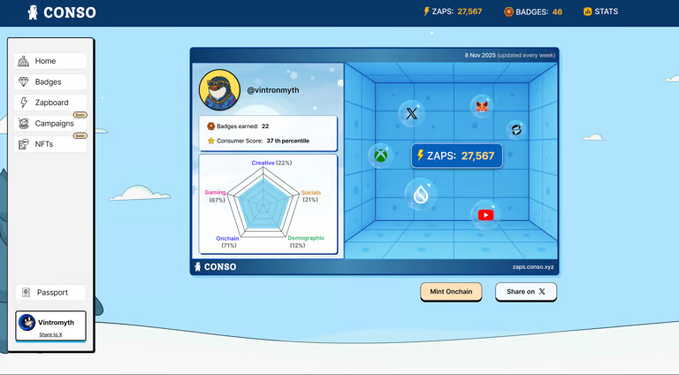This screenshot has width=679, height=375.
Task: Click the star icon beside Consumer Score
Action: click(x=211, y=141)
